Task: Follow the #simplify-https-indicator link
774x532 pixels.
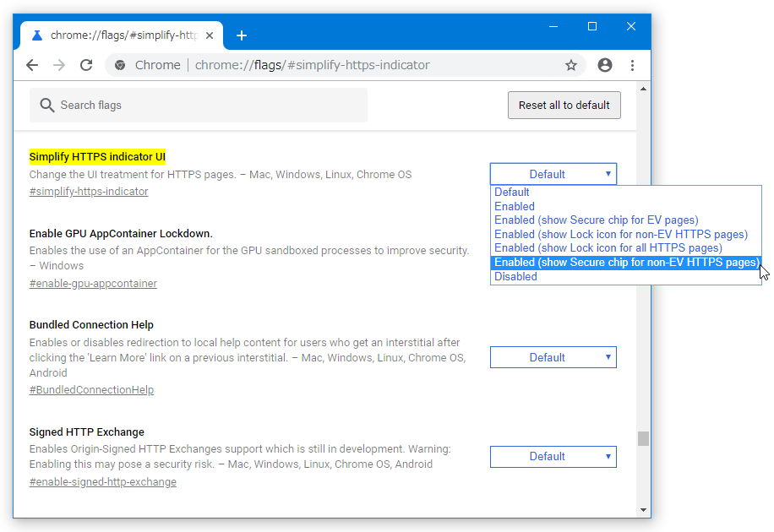Action: tap(89, 192)
